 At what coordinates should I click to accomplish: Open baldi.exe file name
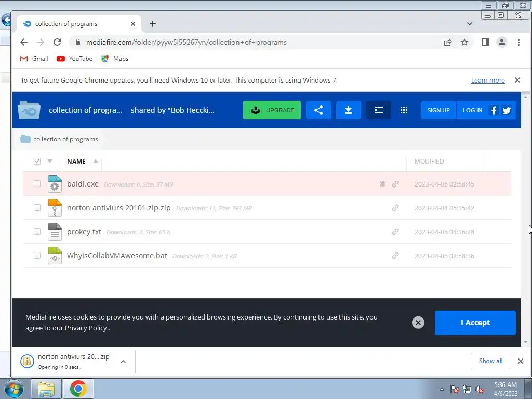tap(83, 184)
